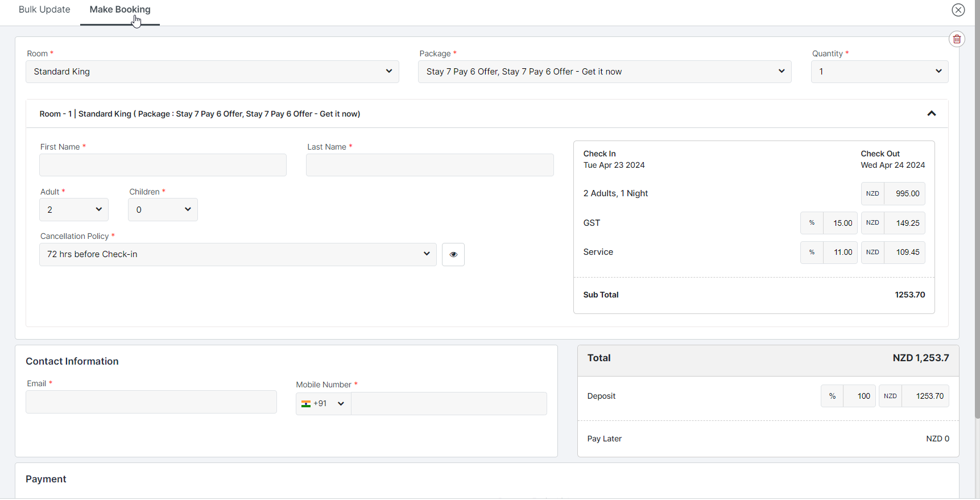The image size is (980, 500).
Task: Focus the Email input field
Action: tap(151, 402)
